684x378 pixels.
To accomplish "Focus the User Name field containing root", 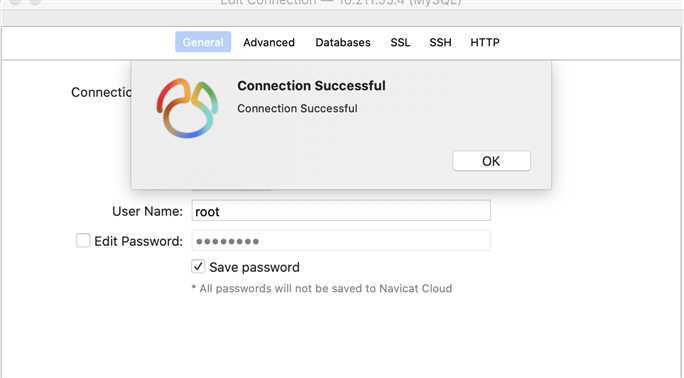I will [x=341, y=211].
